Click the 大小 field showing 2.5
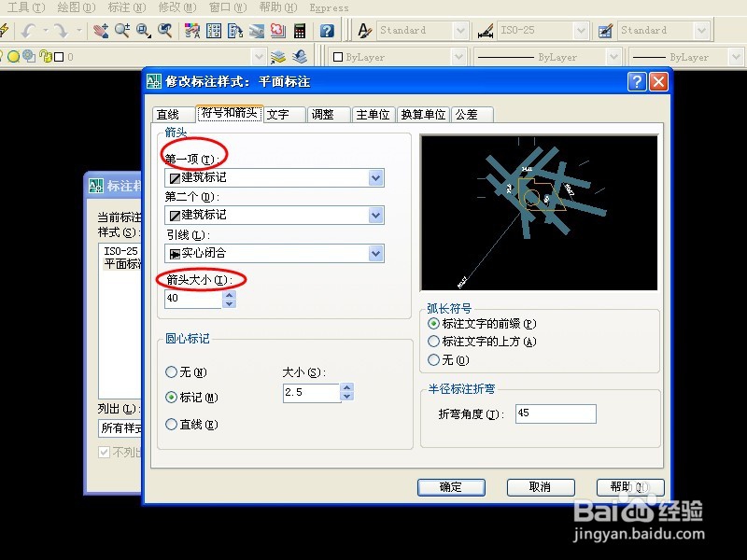This screenshot has height=560, width=747. click(x=311, y=392)
